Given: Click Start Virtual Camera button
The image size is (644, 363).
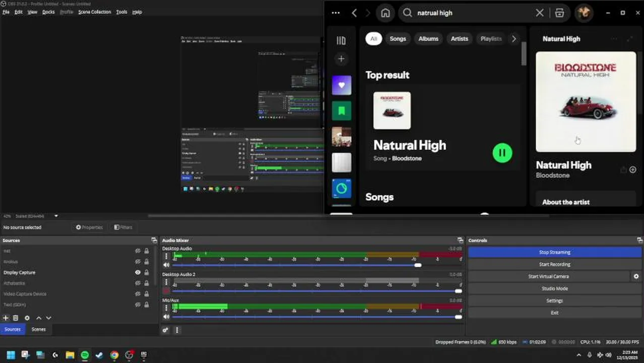Looking at the screenshot, I should (549, 276).
